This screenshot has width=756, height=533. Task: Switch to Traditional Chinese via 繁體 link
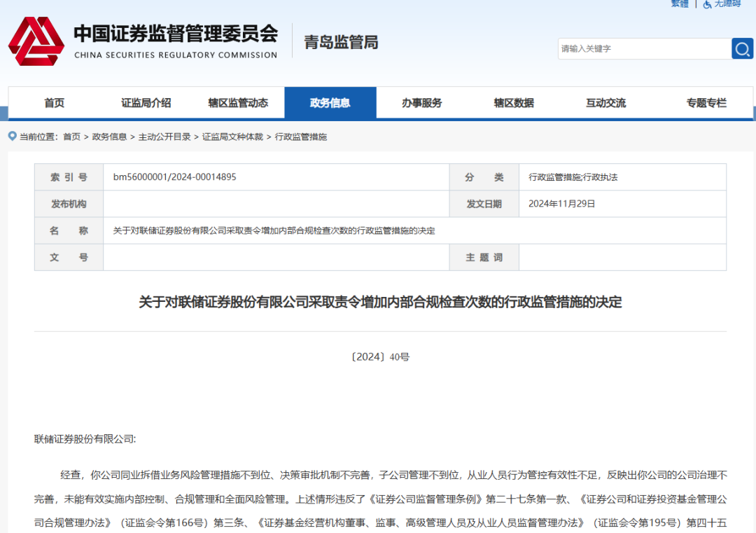(680, 4)
